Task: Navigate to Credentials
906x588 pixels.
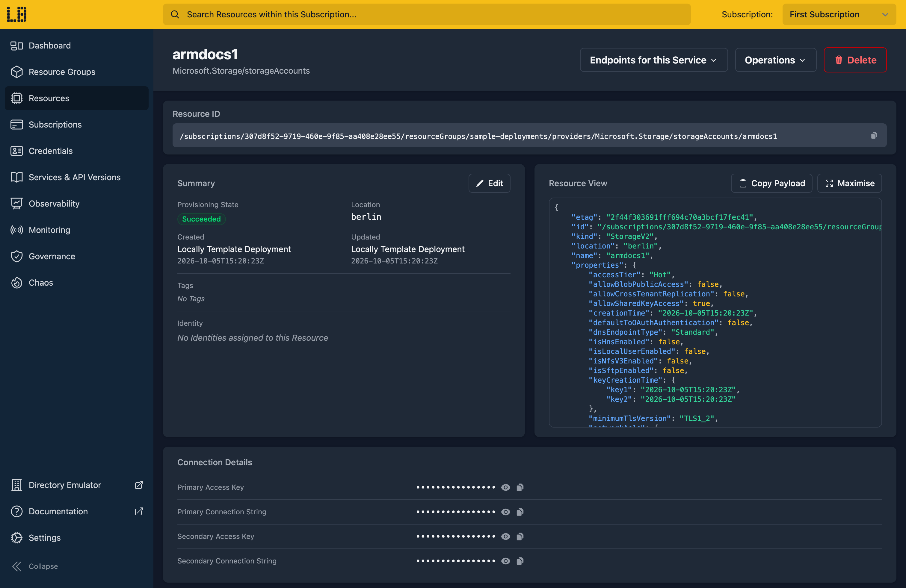Action: pyautogui.click(x=76, y=151)
